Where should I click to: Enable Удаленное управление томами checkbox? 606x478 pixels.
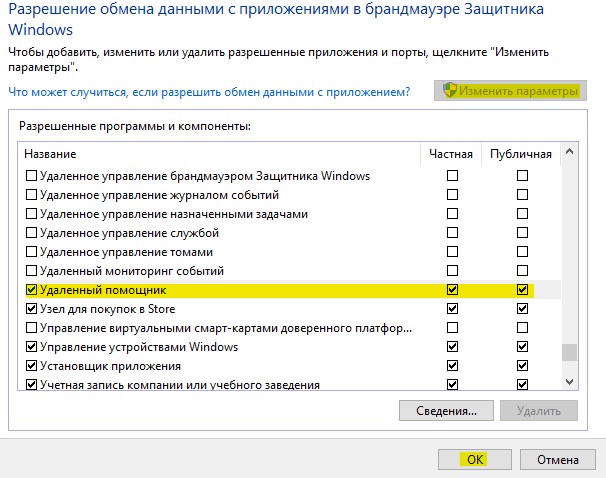(31, 252)
